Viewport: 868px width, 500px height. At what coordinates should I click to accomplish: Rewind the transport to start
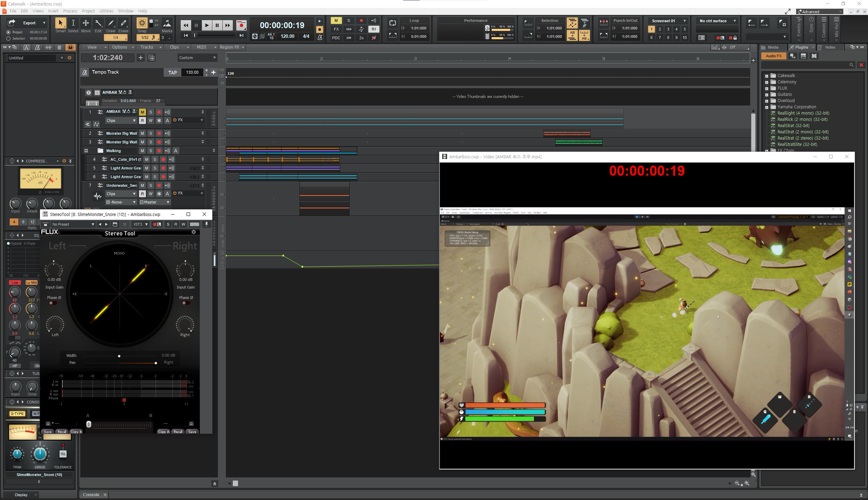[186, 25]
